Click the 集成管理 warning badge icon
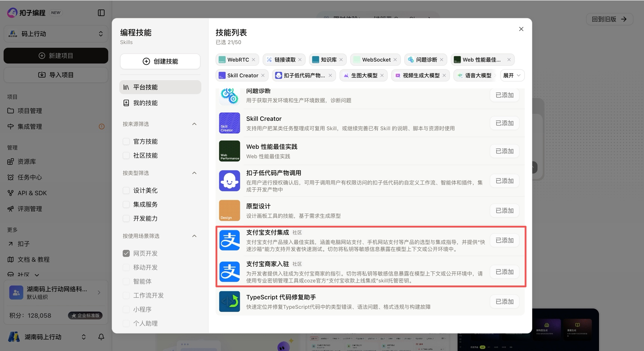644x351 pixels. pos(101,126)
